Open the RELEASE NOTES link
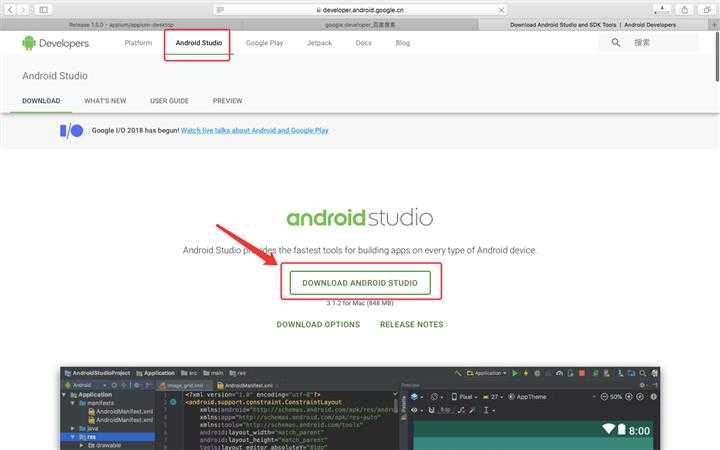 [411, 324]
